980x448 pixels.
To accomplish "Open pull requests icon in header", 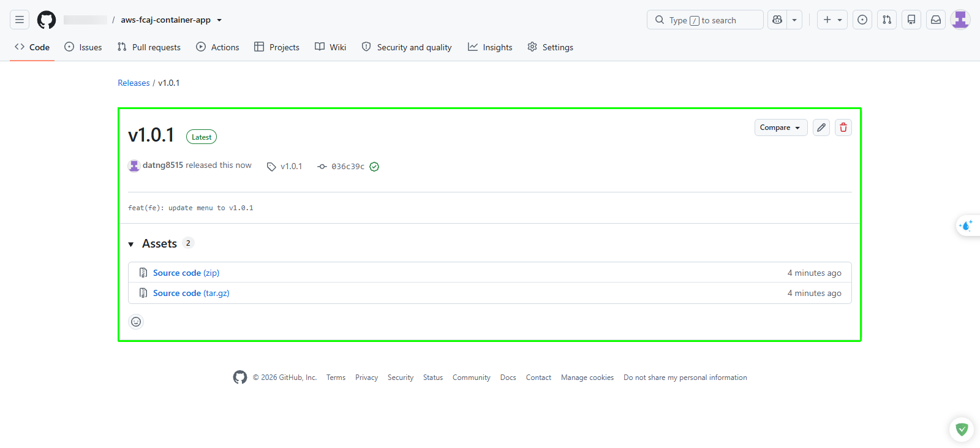I will pyautogui.click(x=887, y=20).
